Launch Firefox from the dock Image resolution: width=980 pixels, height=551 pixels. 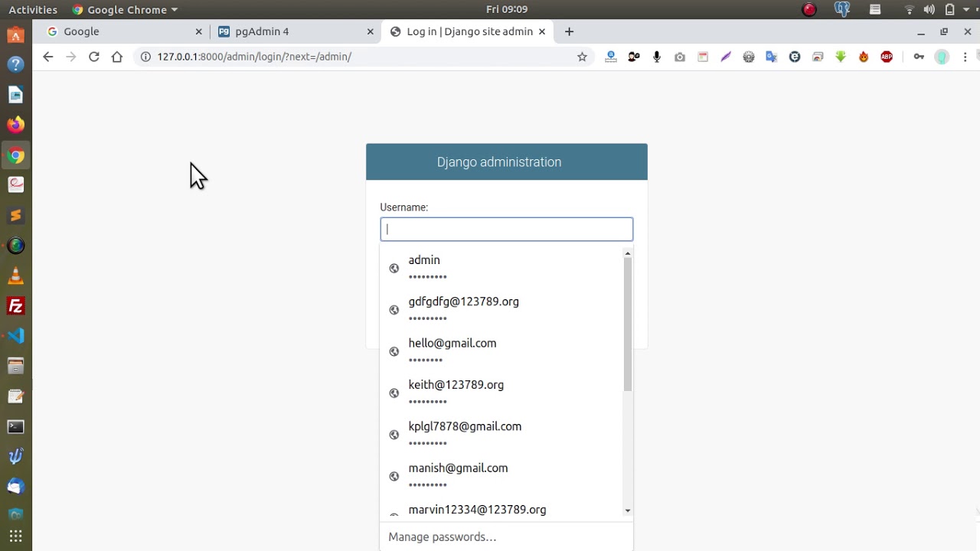tap(15, 125)
